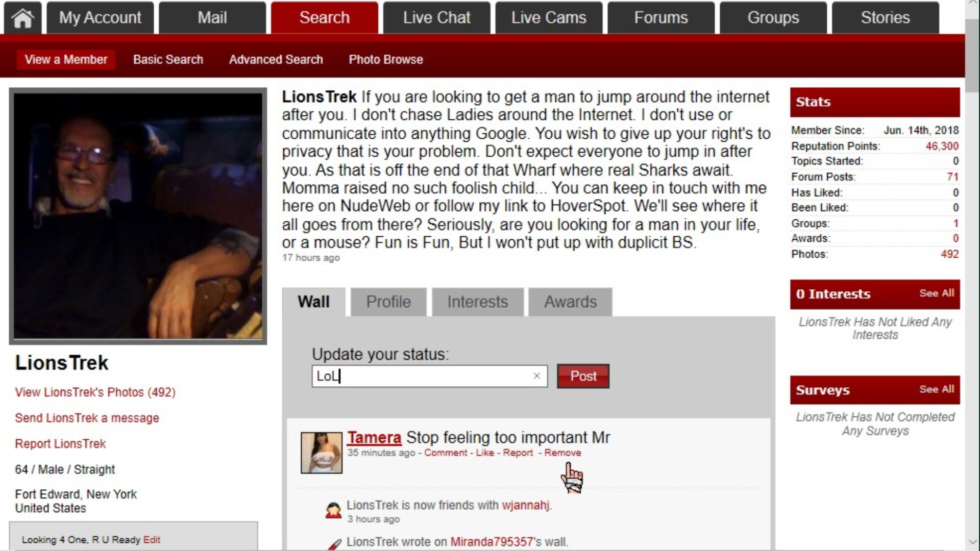Clear the status input with X

(x=536, y=376)
